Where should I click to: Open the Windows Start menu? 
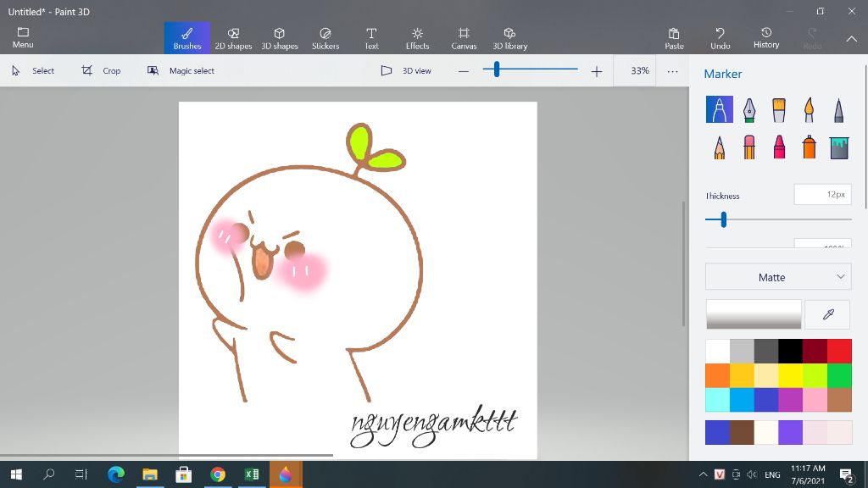point(16,474)
